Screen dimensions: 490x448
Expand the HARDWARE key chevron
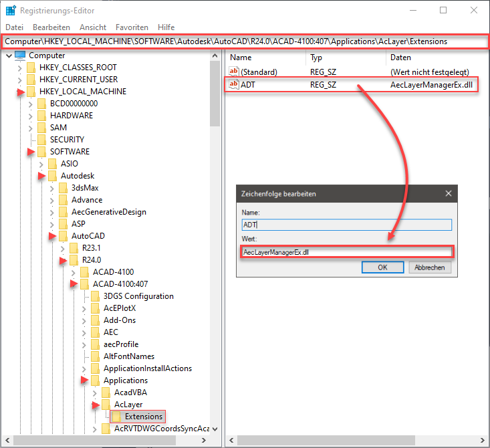(30, 116)
